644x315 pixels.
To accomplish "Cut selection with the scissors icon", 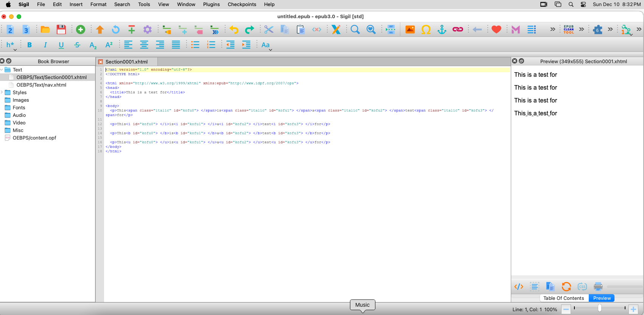I will 269,29.
